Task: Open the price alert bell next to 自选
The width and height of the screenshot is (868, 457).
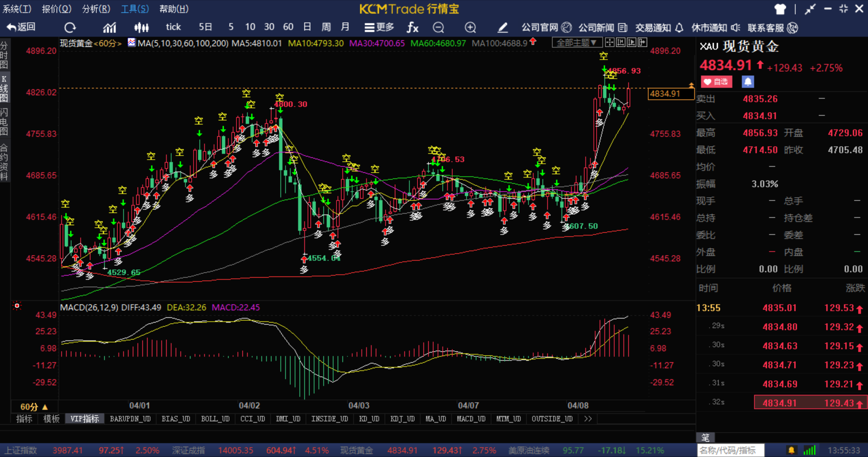Action: (748, 82)
